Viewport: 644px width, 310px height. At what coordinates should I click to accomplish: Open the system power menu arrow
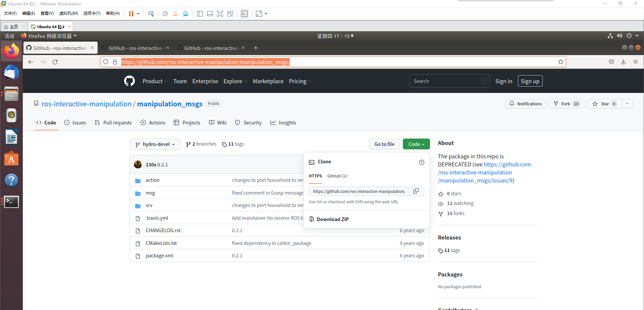click(x=637, y=36)
